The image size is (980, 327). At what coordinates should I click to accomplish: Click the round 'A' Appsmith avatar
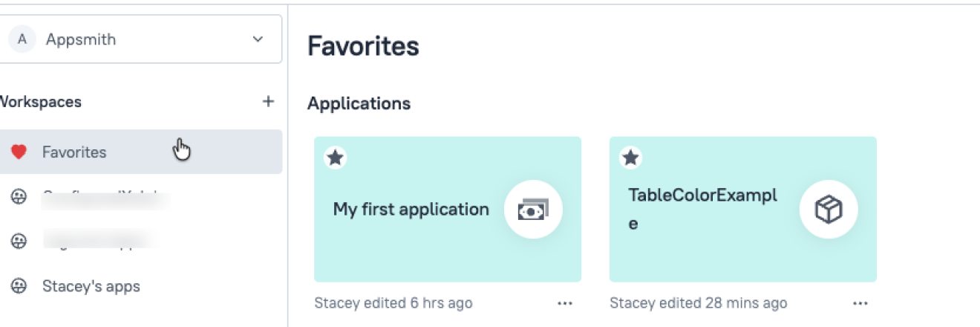(x=22, y=39)
